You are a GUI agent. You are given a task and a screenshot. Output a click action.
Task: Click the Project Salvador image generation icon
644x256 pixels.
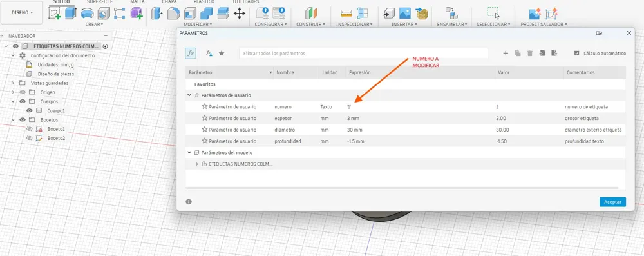click(535, 14)
